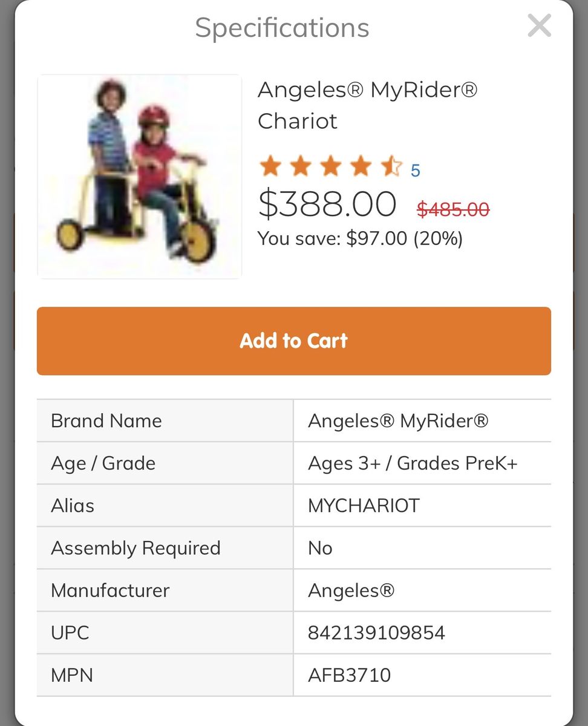Click the Brand Name row label
This screenshot has height=726, width=588.
pos(106,421)
